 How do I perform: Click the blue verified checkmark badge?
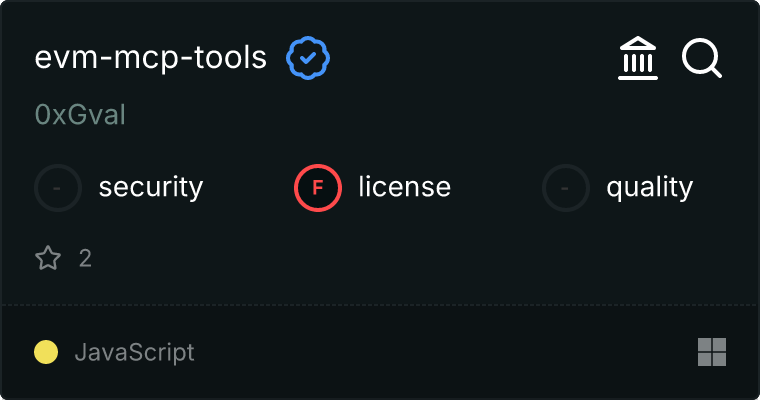309,58
